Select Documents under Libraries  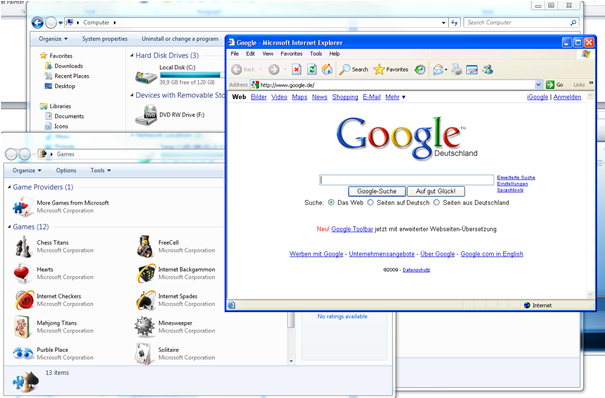69,116
